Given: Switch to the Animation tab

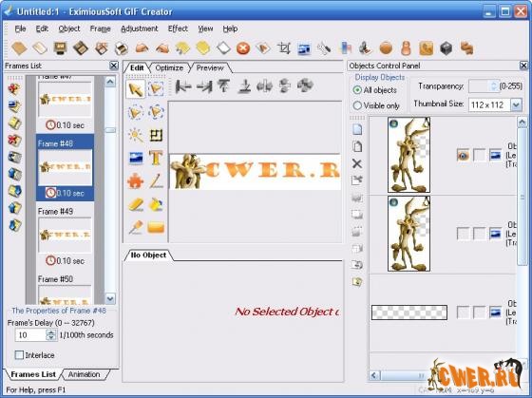Looking at the screenshot, I should click(x=84, y=374).
